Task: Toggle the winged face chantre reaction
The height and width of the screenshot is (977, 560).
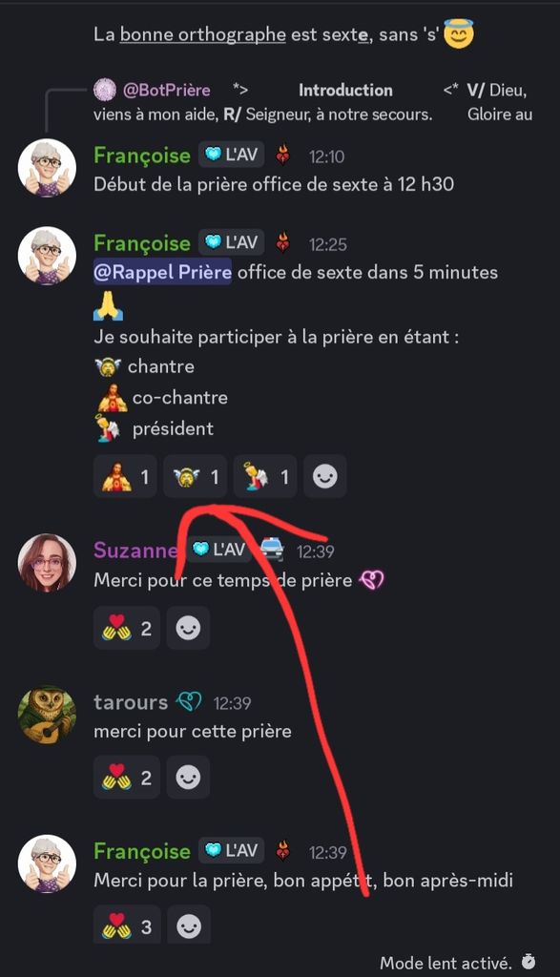Action: (195, 477)
